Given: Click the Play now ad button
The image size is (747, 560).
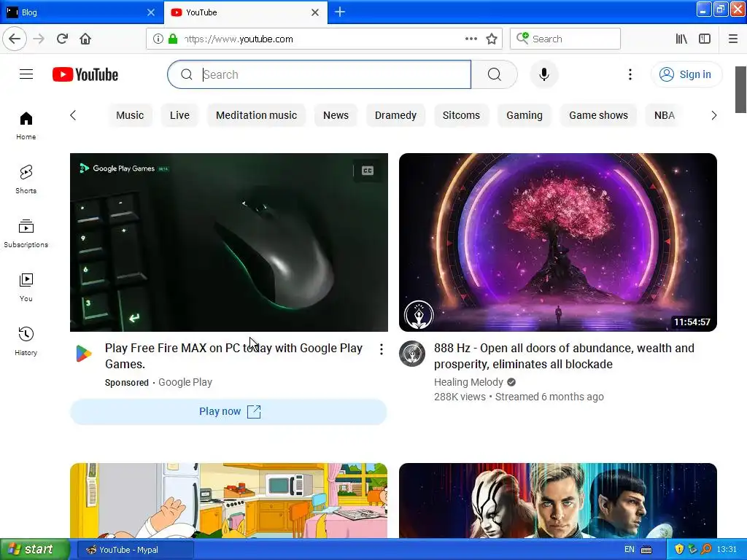Looking at the screenshot, I should (228, 411).
